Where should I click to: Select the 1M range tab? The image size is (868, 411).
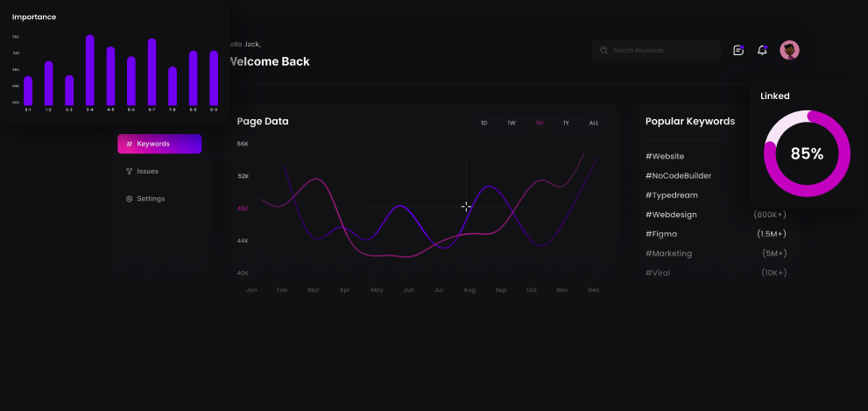click(540, 123)
